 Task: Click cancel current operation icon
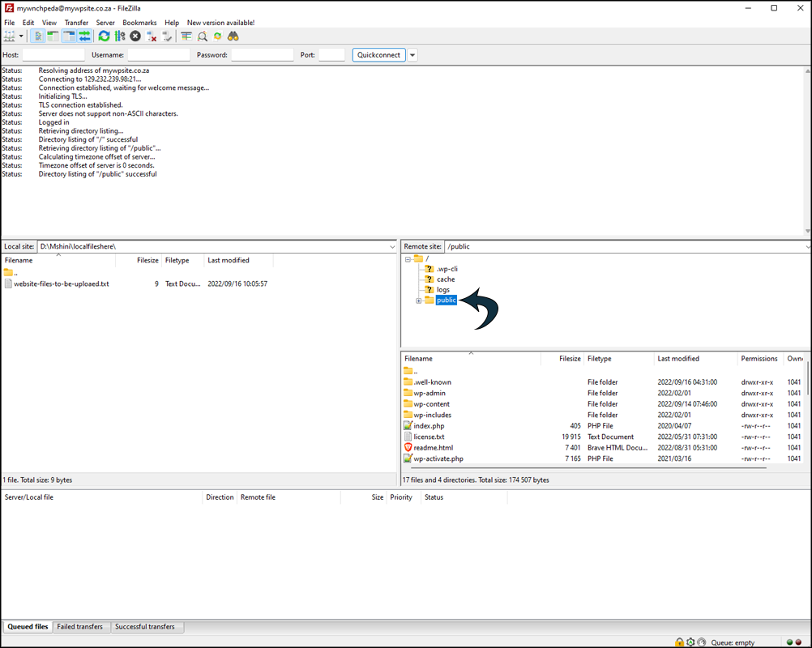(x=135, y=36)
